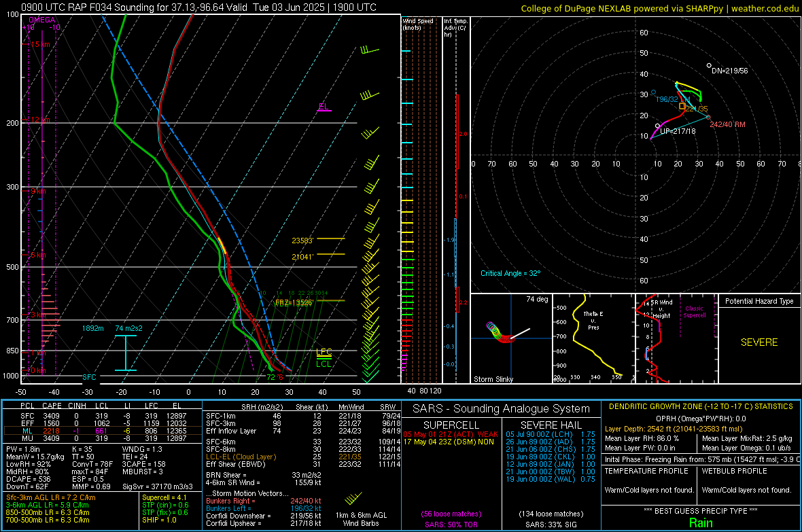802x532 pixels.
Task: Click the "SEVERE HAIL" column header
Action: (551, 425)
